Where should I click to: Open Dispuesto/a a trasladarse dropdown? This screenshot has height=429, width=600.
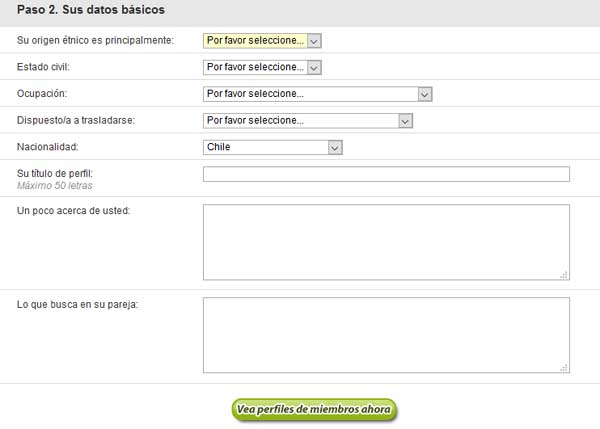308,121
